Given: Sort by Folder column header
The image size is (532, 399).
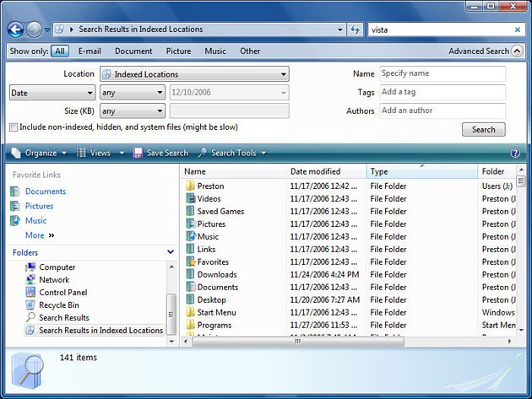Looking at the screenshot, I should (x=497, y=171).
